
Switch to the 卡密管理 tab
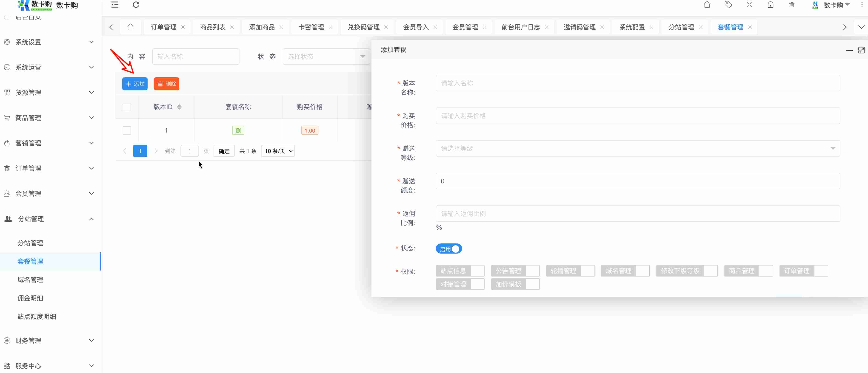(311, 27)
